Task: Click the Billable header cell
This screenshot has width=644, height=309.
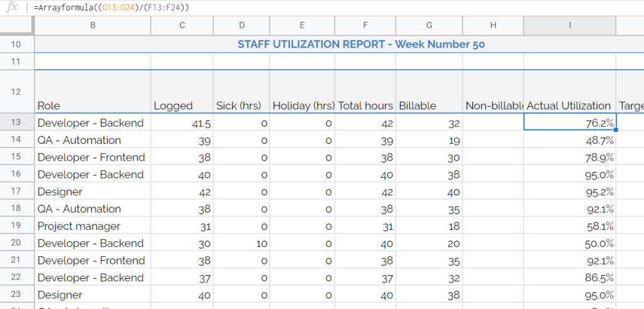Action: click(x=429, y=92)
